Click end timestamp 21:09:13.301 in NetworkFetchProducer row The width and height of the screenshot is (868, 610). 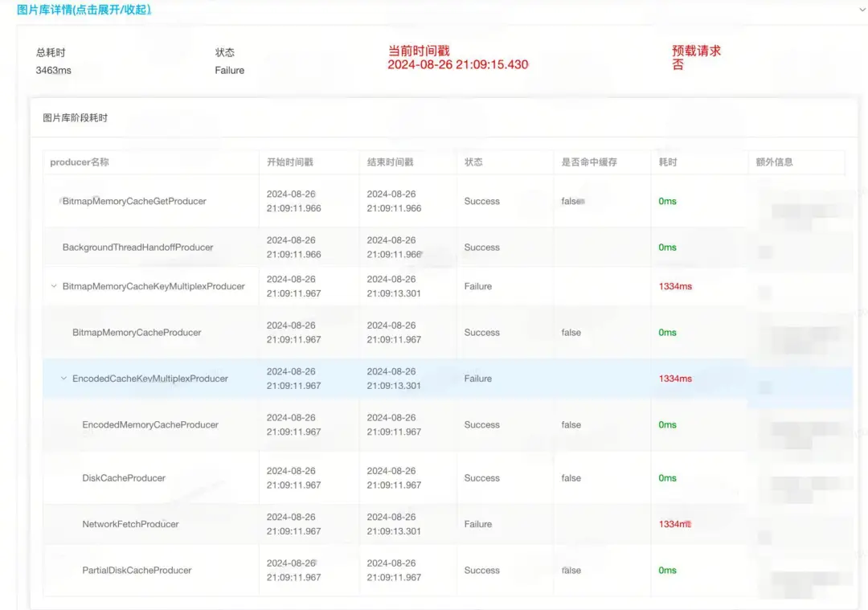pyautogui.click(x=394, y=531)
